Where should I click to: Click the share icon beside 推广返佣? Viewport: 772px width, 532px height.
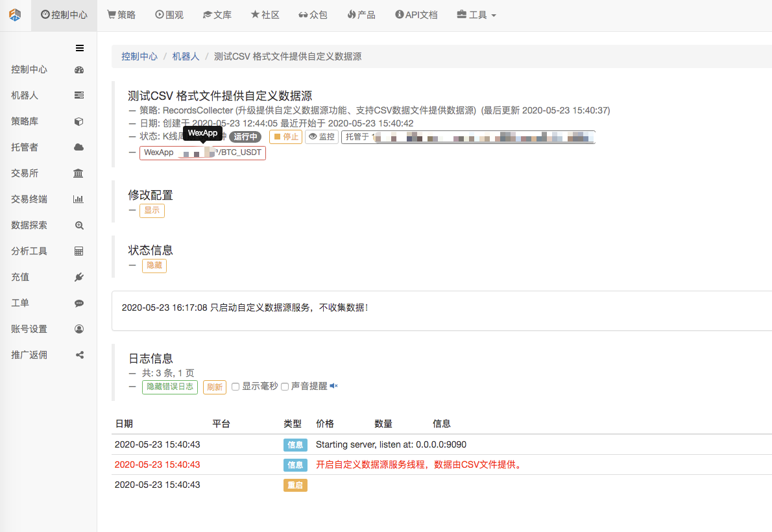coord(79,355)
